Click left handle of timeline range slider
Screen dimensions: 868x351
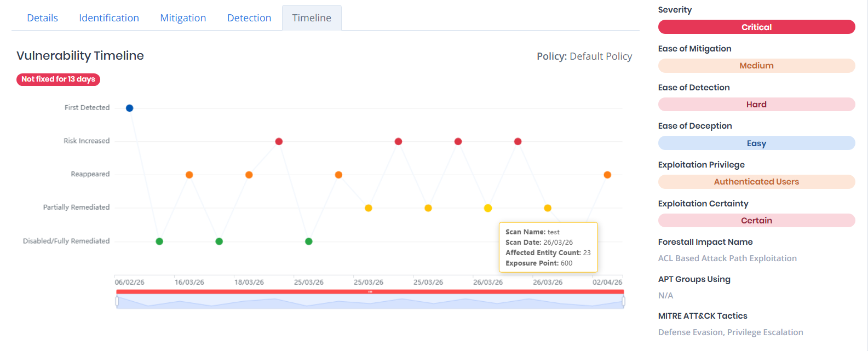coord(117,301)
